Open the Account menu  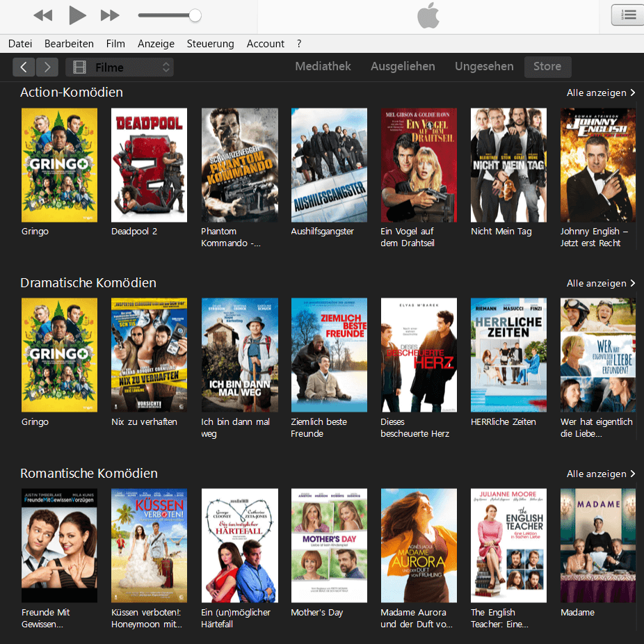pos(266,44)
